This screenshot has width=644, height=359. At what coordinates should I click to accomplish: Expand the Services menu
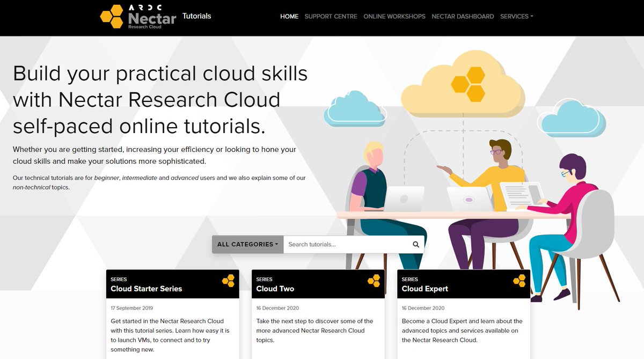(x=516, y=17)
